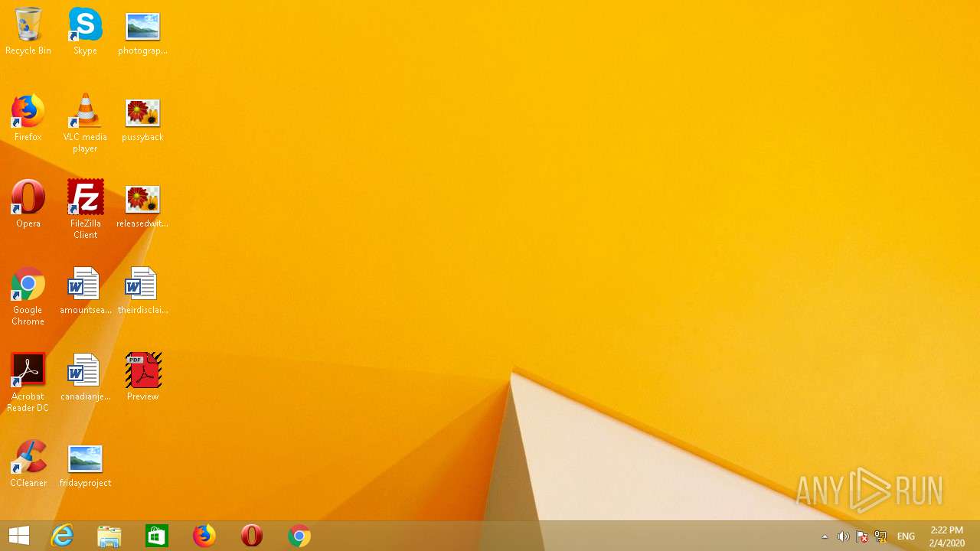Select the FileZilla Client shortcut
980x551 pixels.
85,209
